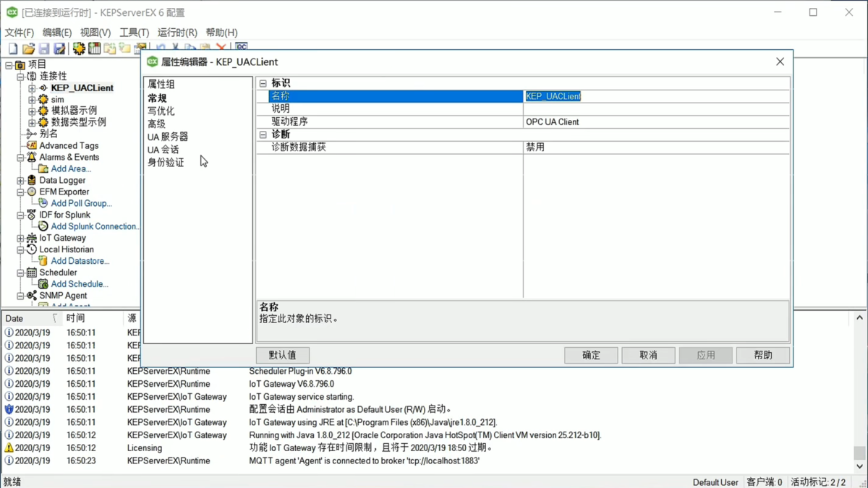Click the Add Poll Group... link

tap(81, 203)
